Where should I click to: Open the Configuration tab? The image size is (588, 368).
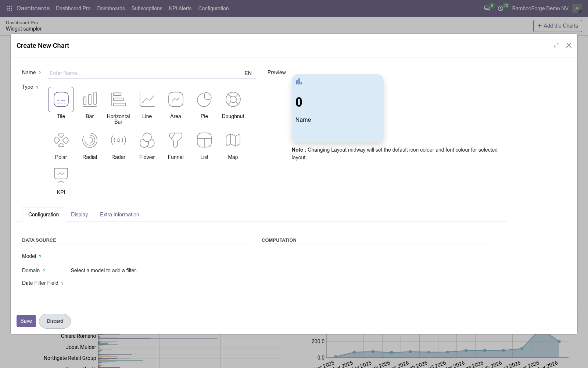pyautogui.click(x=43, y=215)
